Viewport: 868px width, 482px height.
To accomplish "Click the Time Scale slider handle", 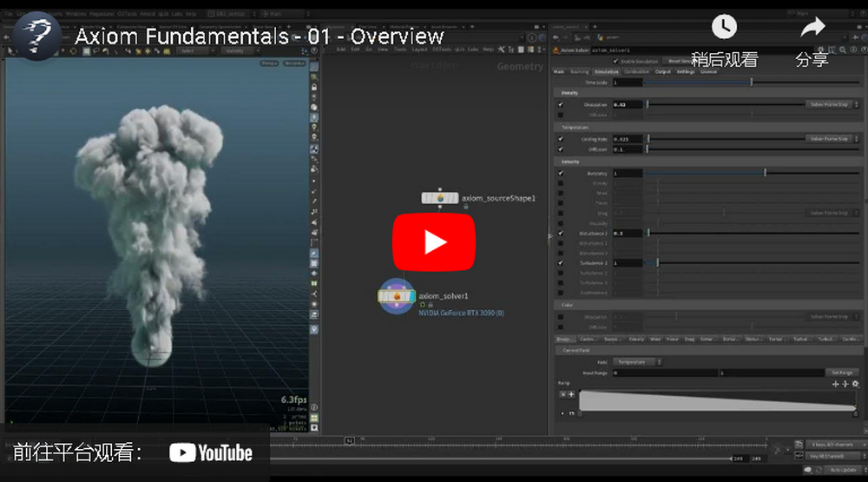I will (x=751, y=83).
